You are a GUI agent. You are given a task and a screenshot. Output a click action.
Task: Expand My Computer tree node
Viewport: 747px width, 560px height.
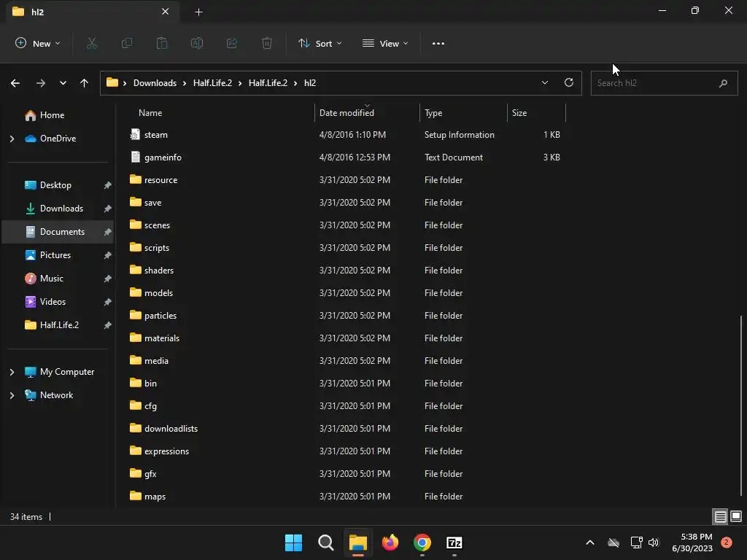click(12, 372)
